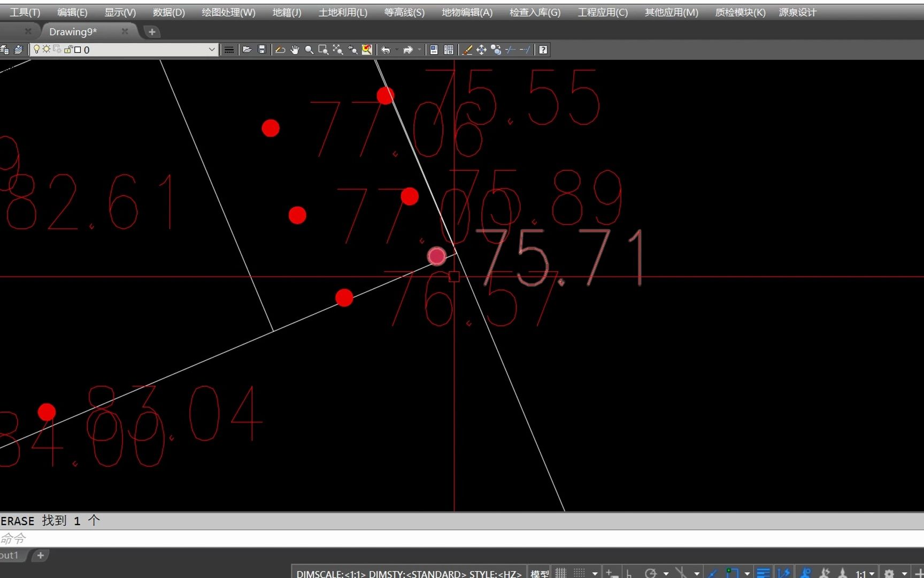Switch to the Drawing9* tab

pyautogui.click(x=73, y=32)
